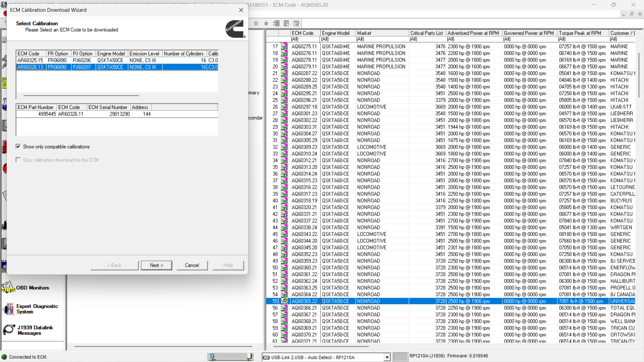This screenshot has width=644, height=362.
Task: Select calibration AQ60343.22 row
Action: 451,234
